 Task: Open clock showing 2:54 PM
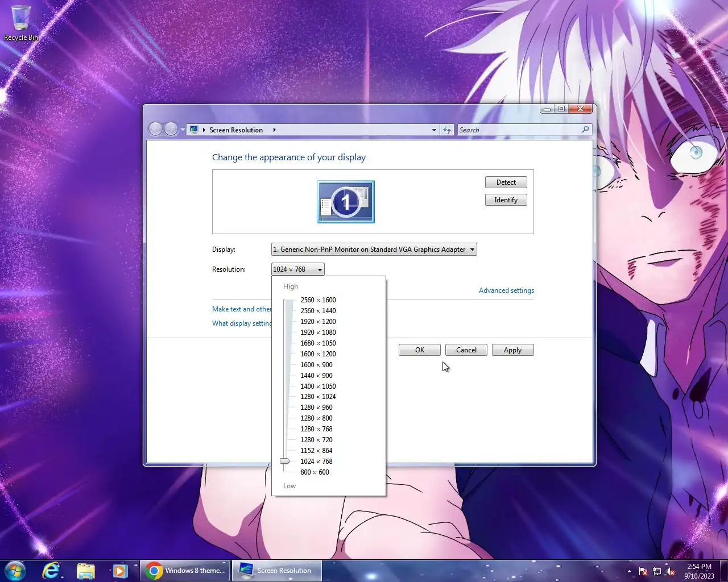coord(699,571)
